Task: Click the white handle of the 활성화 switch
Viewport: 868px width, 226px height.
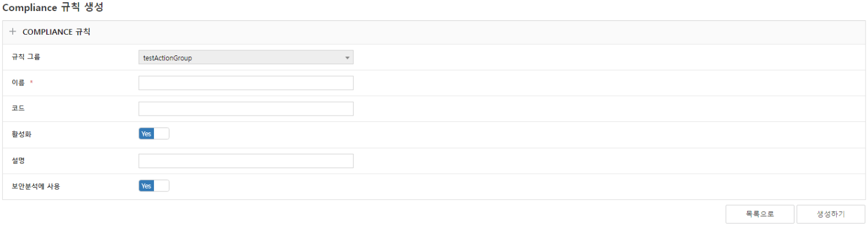Action: (161, 134)
